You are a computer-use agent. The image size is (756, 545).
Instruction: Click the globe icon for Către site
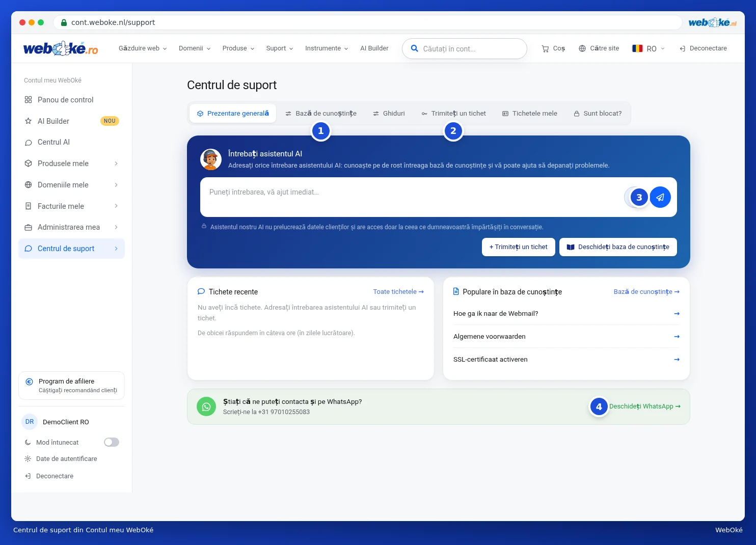coord(582,48)
